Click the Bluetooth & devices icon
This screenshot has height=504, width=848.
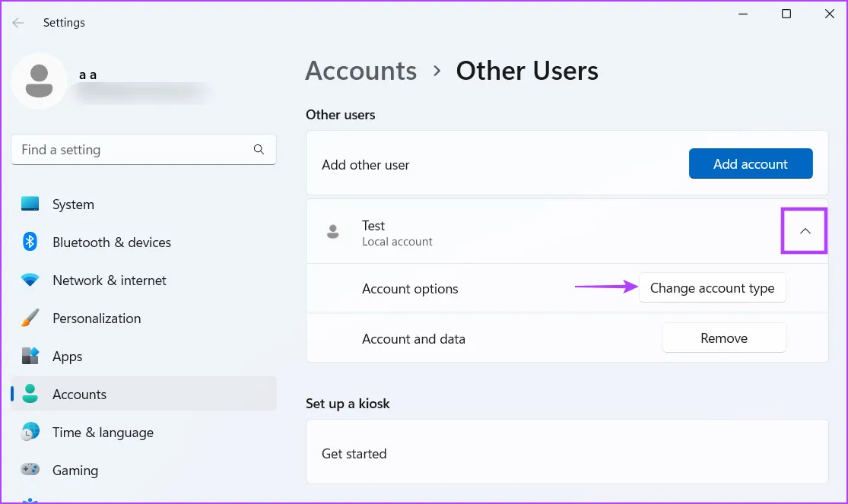30,242
